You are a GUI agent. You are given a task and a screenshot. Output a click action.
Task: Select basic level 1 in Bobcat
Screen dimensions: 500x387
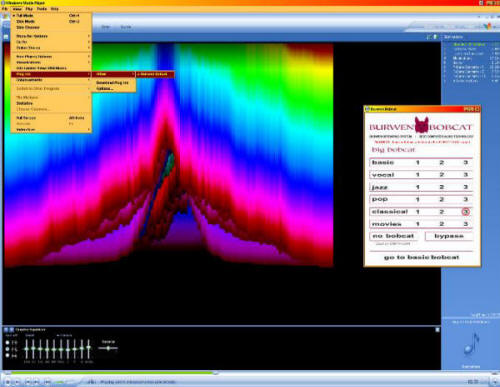[x=417, y=162]
